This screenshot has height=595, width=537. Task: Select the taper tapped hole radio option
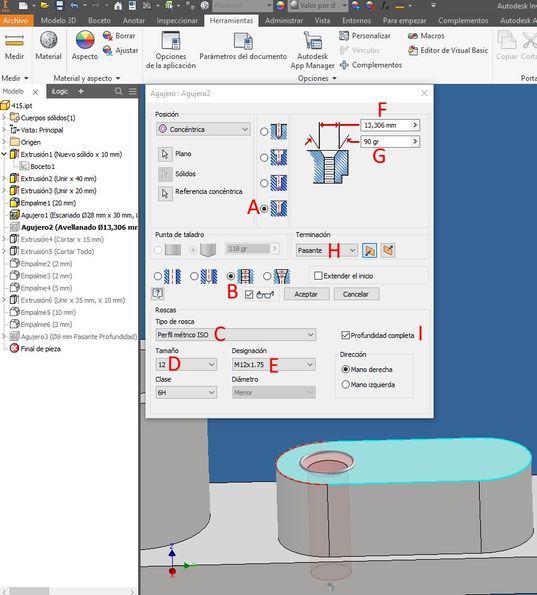click(x=267, y=276)
